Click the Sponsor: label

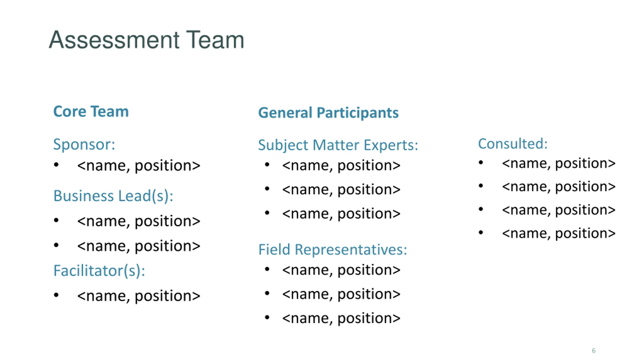(84, 144)
